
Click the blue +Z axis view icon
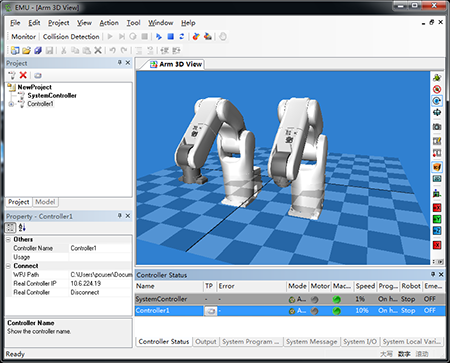click(437, 230)
